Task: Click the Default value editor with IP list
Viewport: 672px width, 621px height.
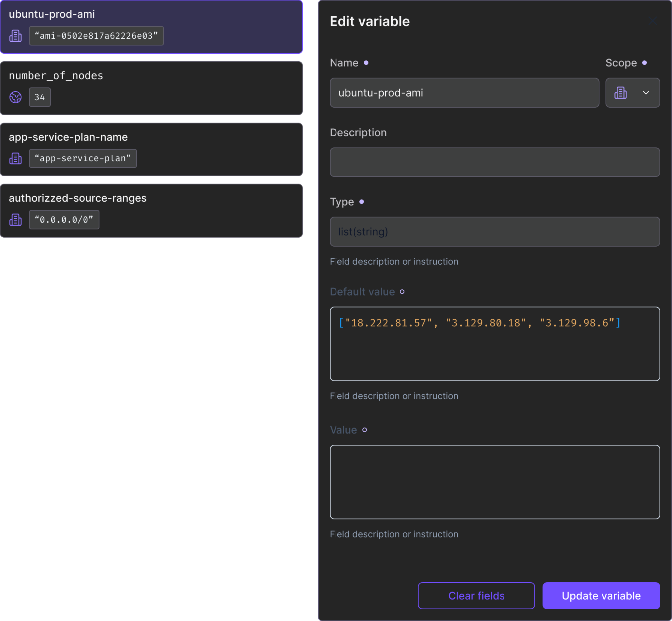Action: 494,344
